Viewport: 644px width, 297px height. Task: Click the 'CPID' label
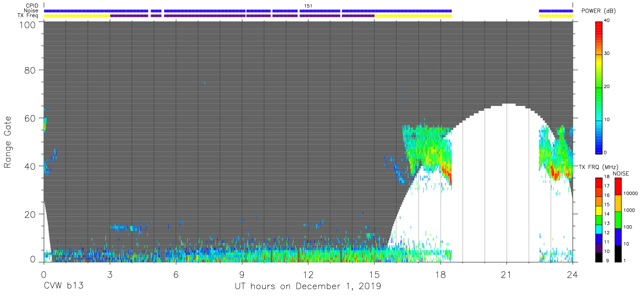(x=31, y=5)
